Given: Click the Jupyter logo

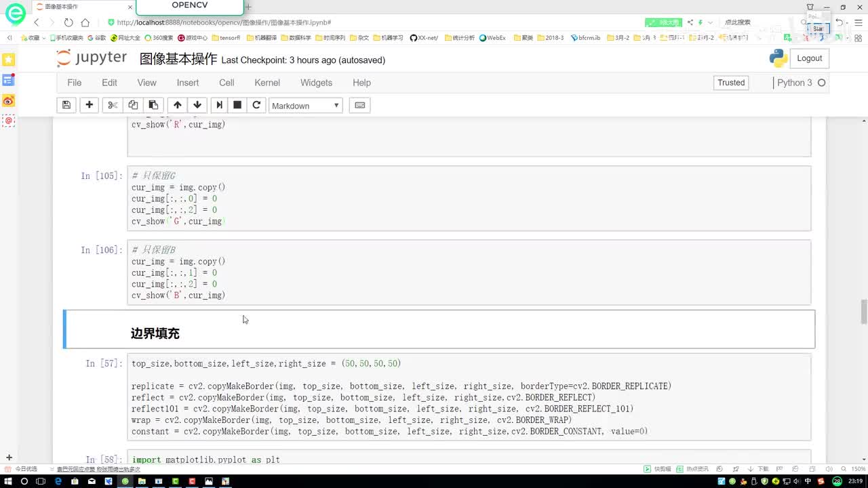Looking at the screenshot, I should coord(92,58).
